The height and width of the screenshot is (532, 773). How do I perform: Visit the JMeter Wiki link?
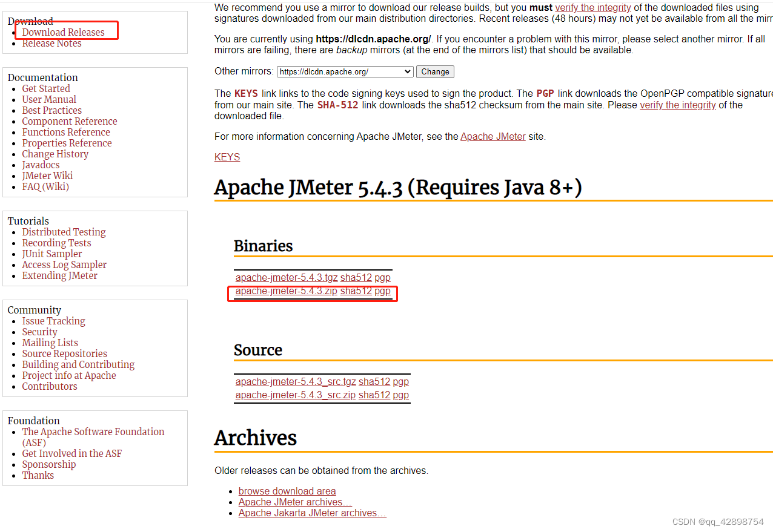[x=47, y=176]
